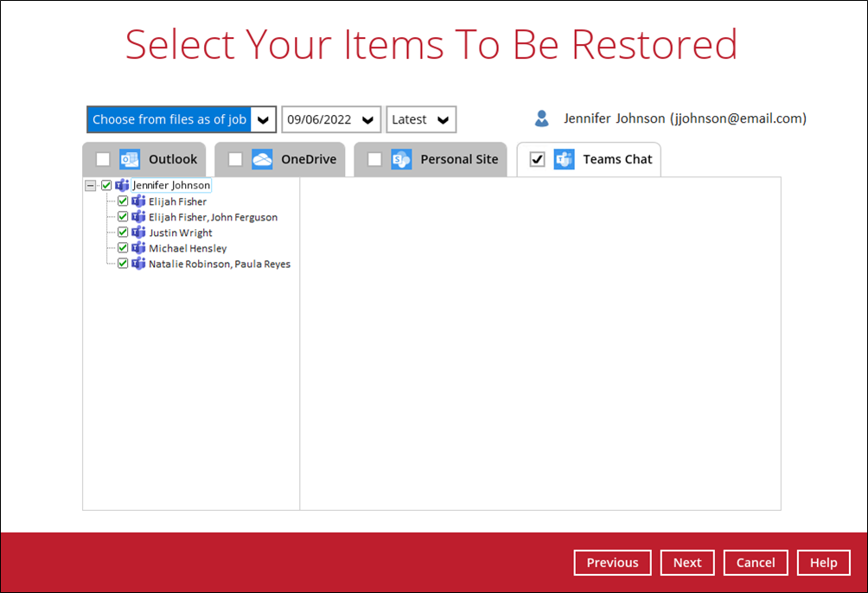This screenshot has height=593, width=868.
Task: Click the Outlook icon in the tab bar
Action: point(130,159)
